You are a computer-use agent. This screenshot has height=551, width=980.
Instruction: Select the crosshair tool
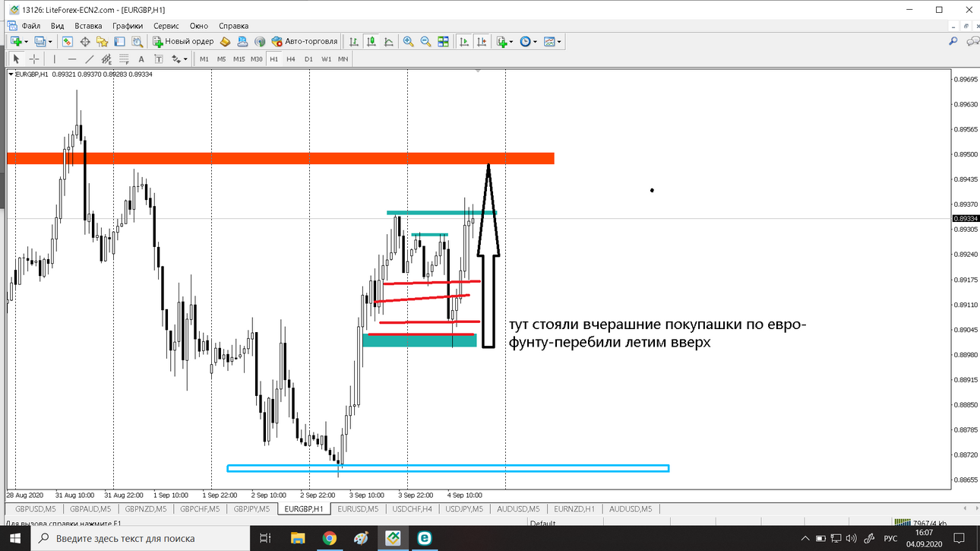pyautogui.click(x=34, y=59)
